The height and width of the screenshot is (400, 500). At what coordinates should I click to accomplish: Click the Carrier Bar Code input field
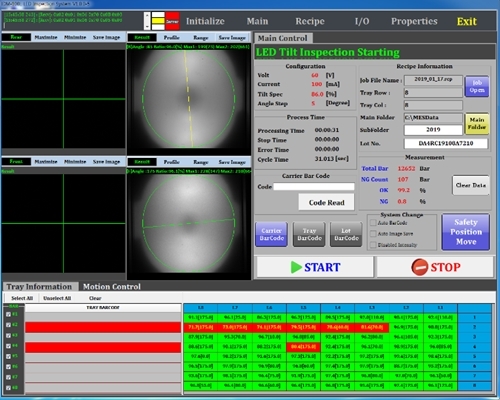[314, 187]
